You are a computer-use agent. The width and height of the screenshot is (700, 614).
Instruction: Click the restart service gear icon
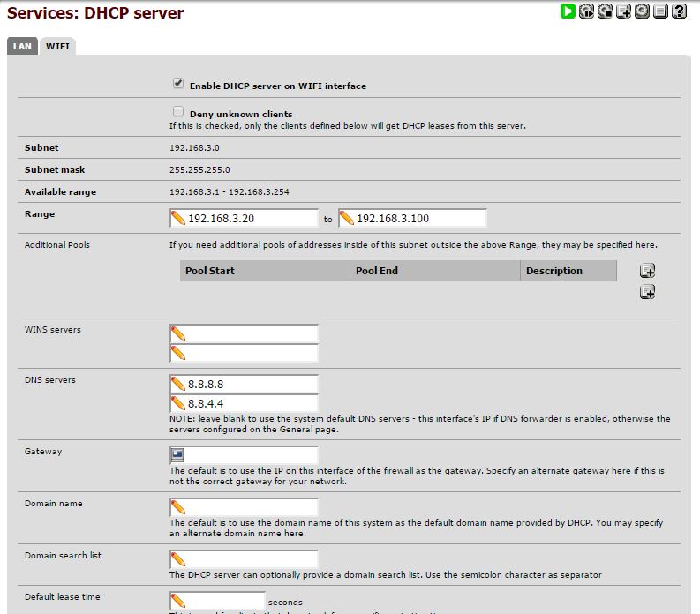(586, 11)
